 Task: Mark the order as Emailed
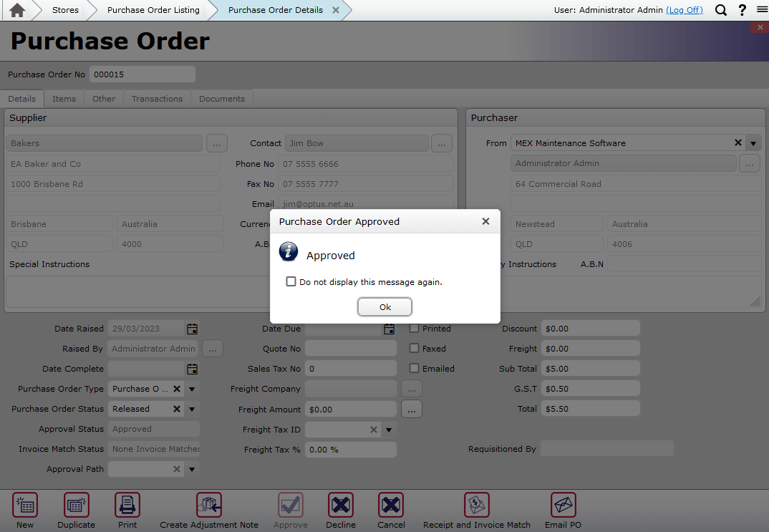click(x=412, y=369)
